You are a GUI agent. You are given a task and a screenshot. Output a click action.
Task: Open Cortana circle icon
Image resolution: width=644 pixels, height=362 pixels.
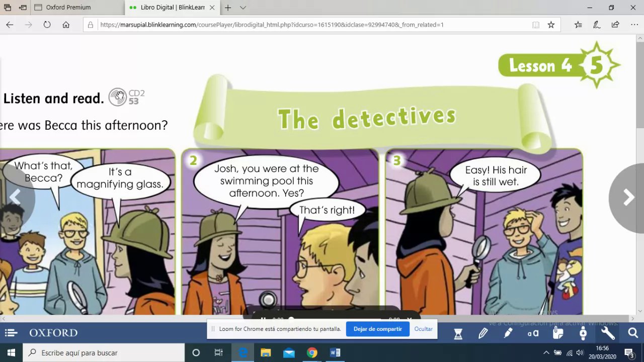pos(196,352)
